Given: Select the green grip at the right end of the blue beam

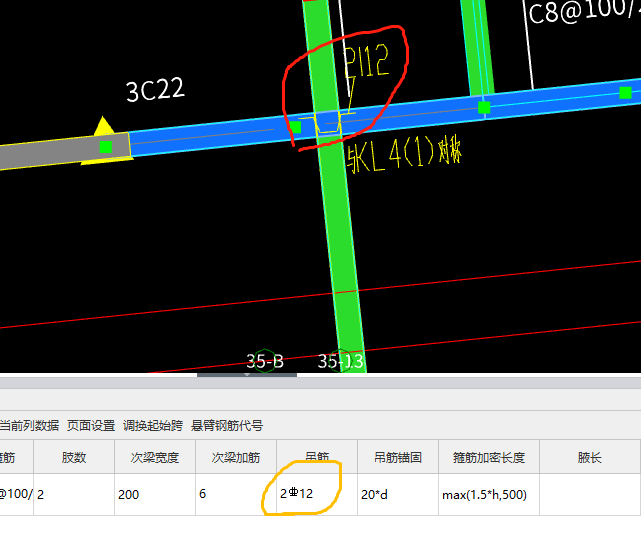Looking at the screenshot, I should click(x=625, y=93).
